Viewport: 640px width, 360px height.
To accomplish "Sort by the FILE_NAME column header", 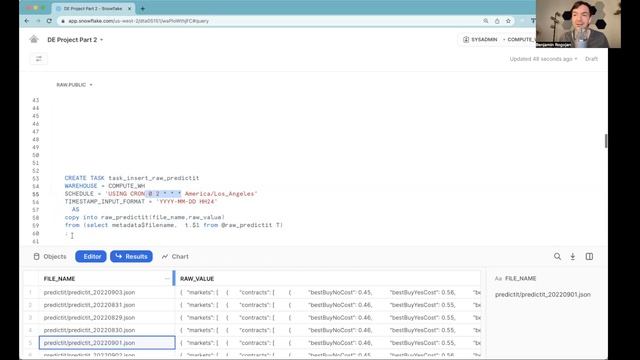I will point(59,278).
